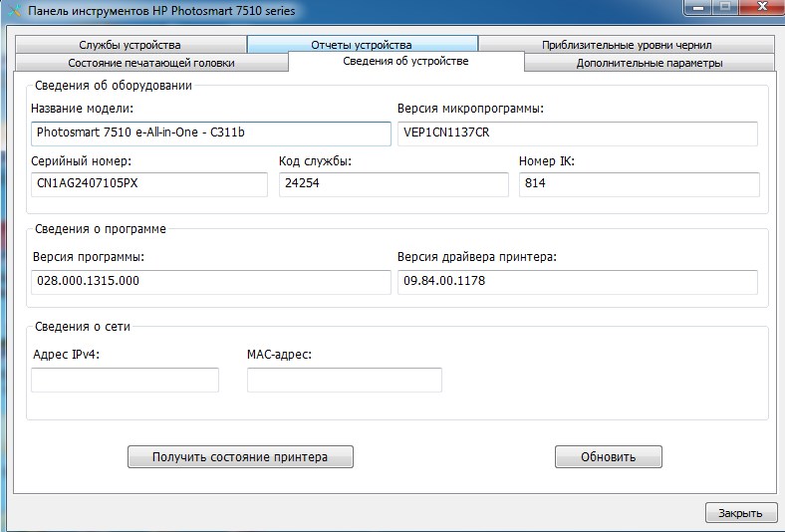Click the Версия драйвера принтера: label
The image size is (785, 532).
point(476,257)
